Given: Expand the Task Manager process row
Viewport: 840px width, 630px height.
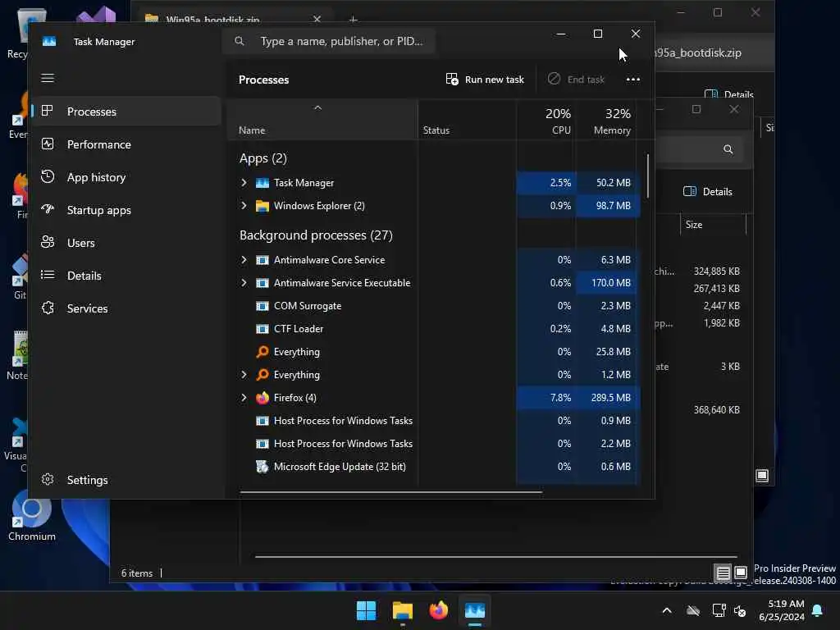Looking at the screenshot, I should (x=244, y=183).
